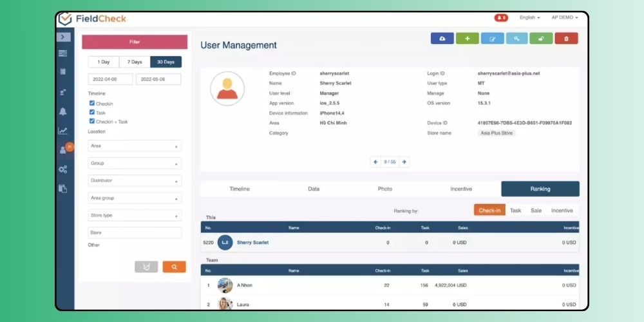Uncheck the Checkin timeline checkbox
The height and width of the screenshot is (322, 644).
pyautogui.click(x=92, y=103)
